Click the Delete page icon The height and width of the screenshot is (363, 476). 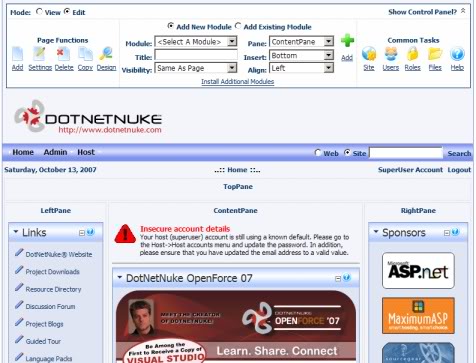[63, 54]
